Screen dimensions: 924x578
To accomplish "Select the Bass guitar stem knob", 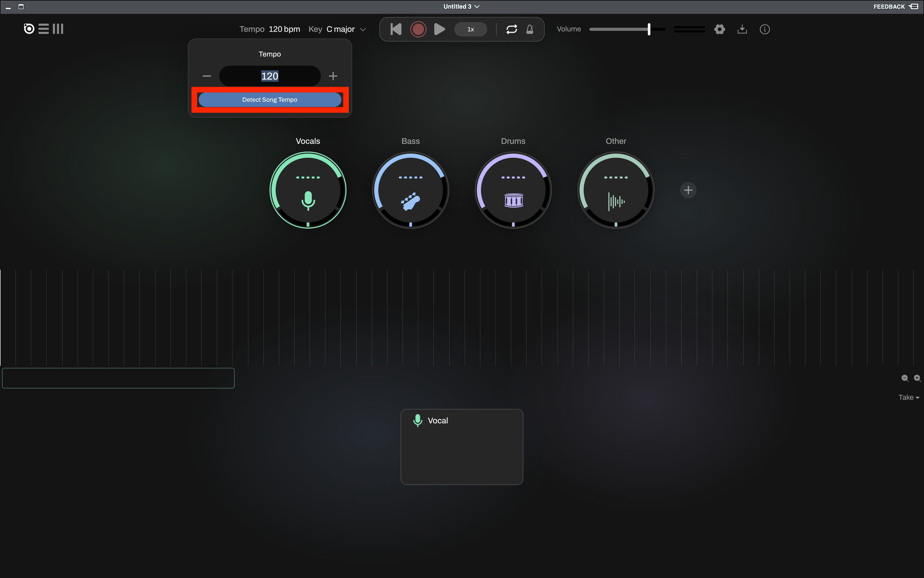I will 411,190.
